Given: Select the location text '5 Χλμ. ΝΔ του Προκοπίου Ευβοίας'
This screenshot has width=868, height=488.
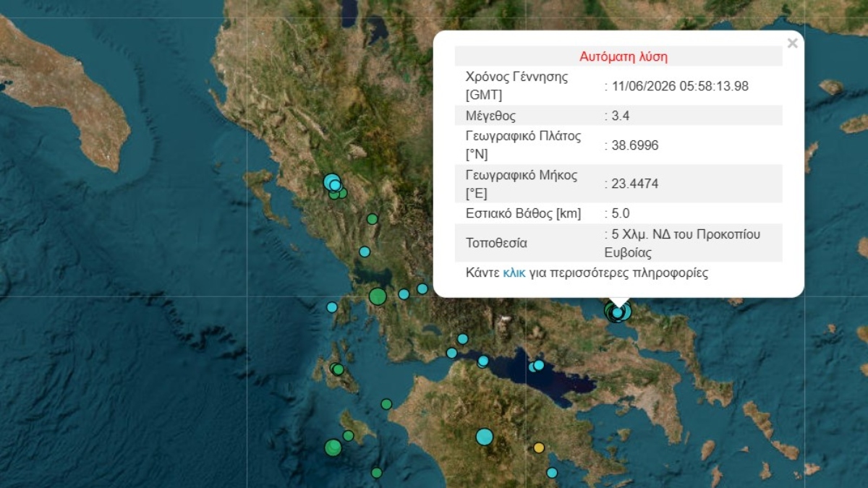Looking at the screenshot, I should coord(682,244).
